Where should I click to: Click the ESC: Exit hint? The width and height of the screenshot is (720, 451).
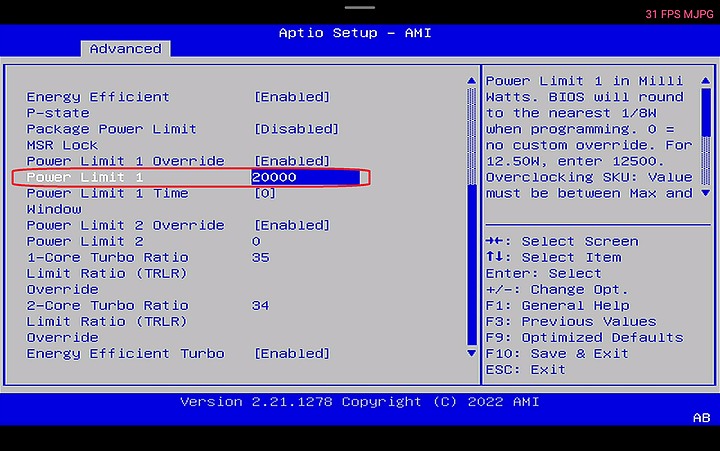[525, 370]
